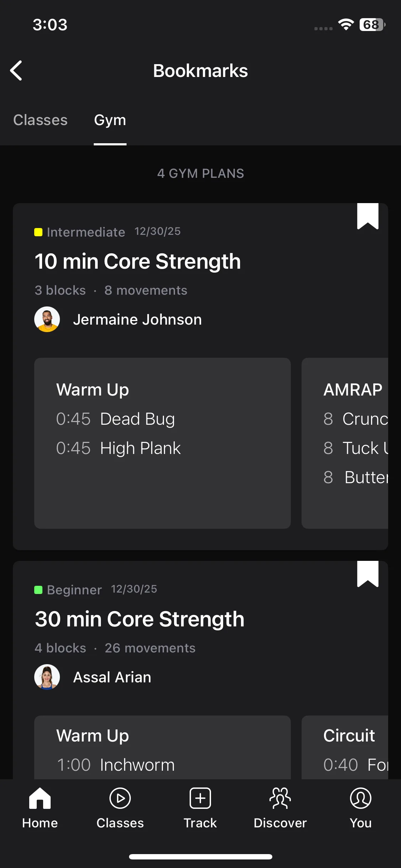Tap Jermaine Johnson's avatar photo
Image resolution: width=401 pixels, height=868 pixels.
tap(47, 319)
